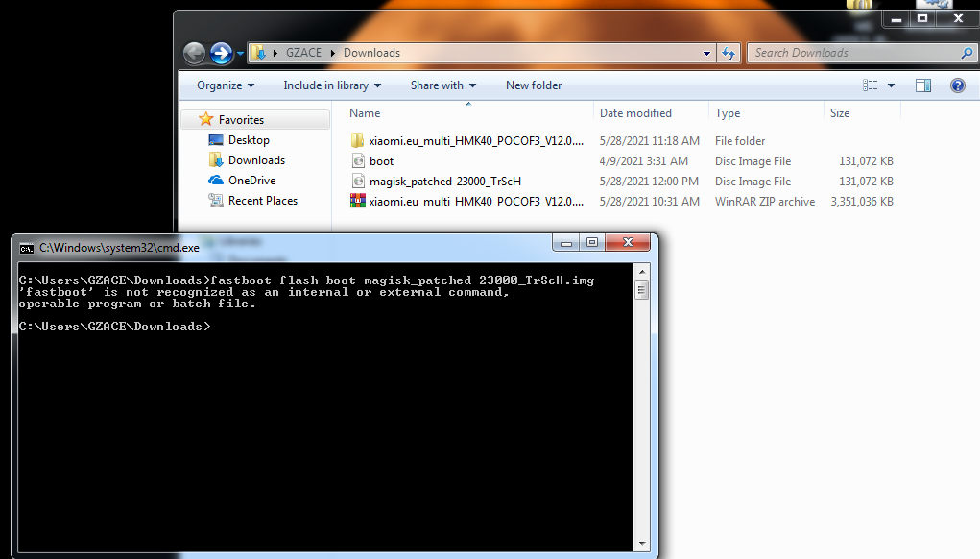Click the disc image icon beside boot
The width and height of the screenshot is (980, 559).
358,160
